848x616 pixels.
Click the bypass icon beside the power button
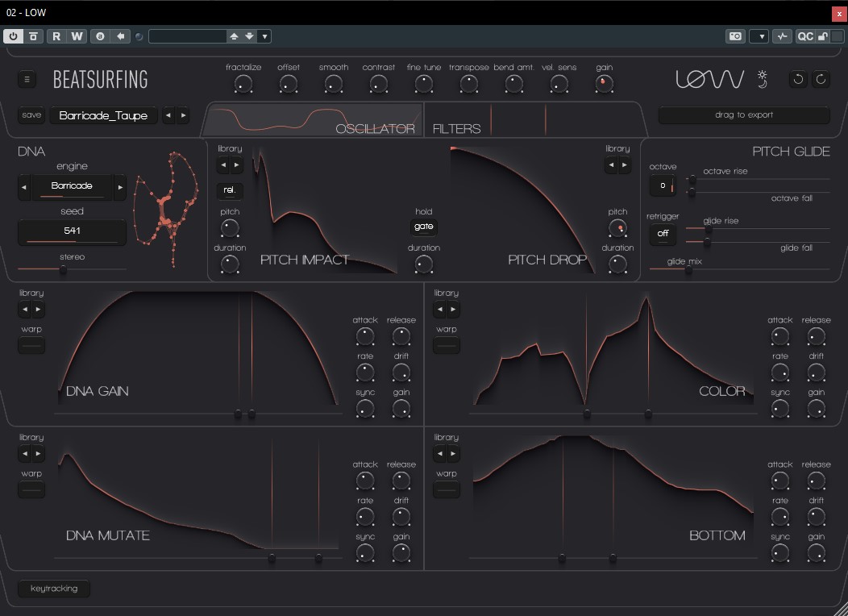pos(34,36)
